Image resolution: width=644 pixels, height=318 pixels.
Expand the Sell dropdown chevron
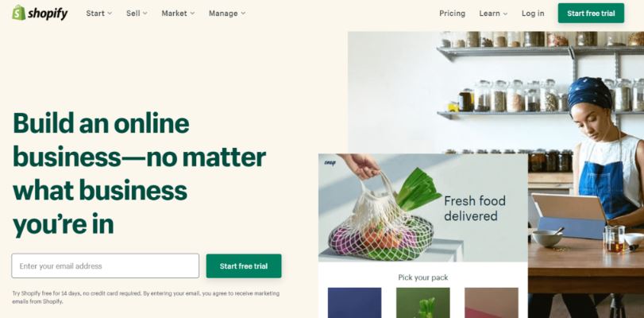click(145, 14)
